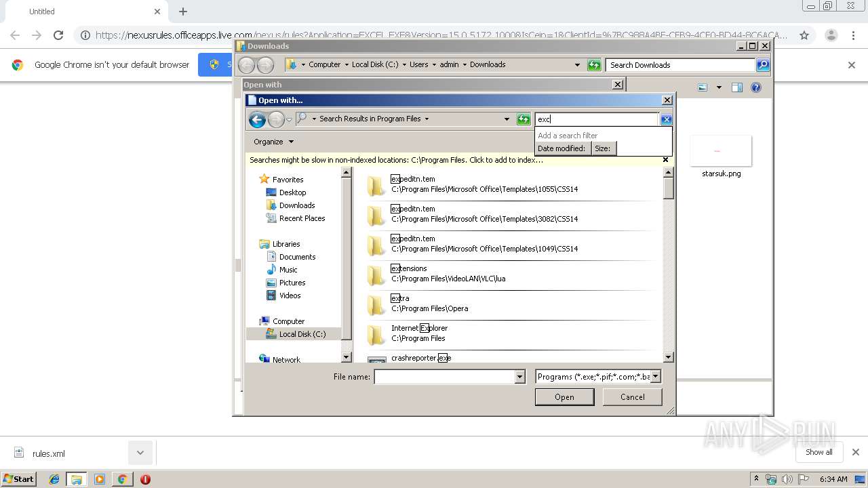Viewport: 868px width, 488px height.
Task: Show hidden system tray icons
Action: [756, 479]
